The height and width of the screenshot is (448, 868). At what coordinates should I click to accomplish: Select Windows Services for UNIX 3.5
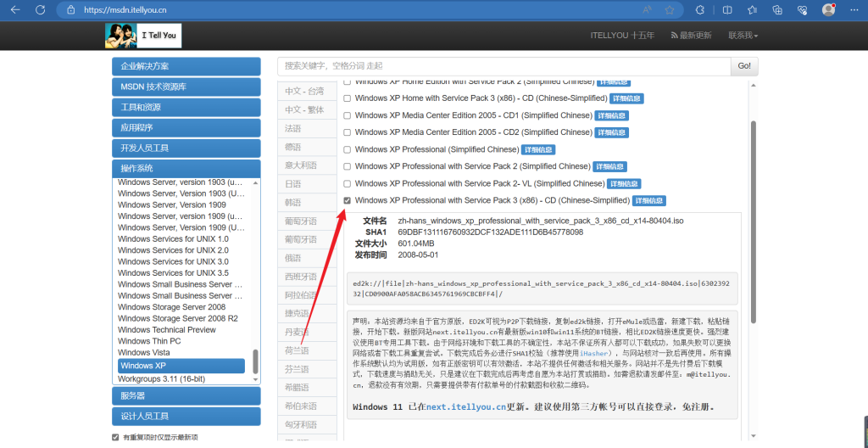(x=173, y=273)
